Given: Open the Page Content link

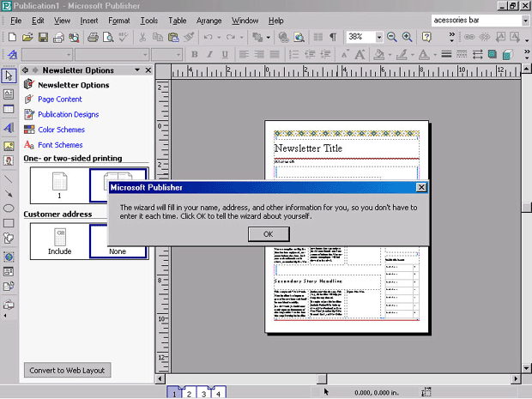Looking at the screenshot, I should (x=60, y=99).
